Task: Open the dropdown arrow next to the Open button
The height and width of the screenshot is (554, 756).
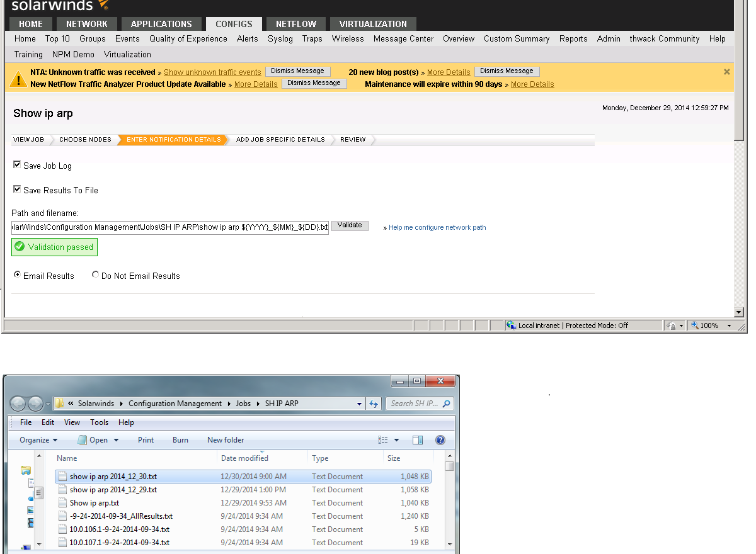Action: pyautogui.click(x=116, y=440)
